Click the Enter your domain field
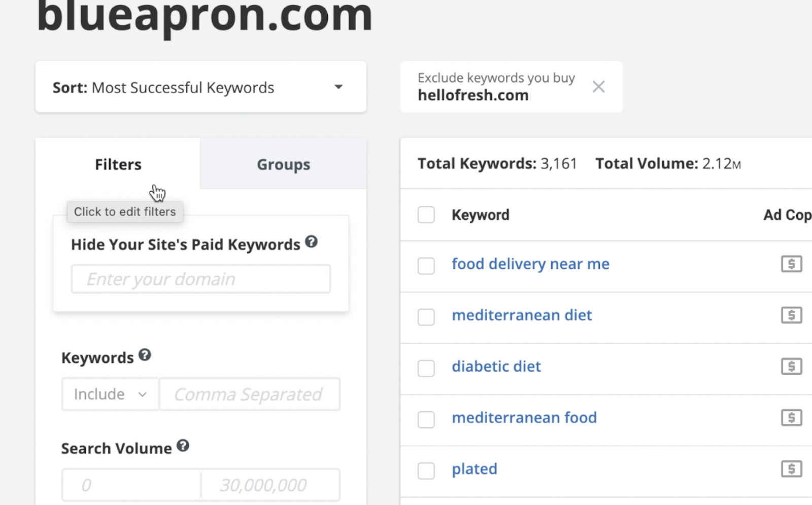 (200, 279)
